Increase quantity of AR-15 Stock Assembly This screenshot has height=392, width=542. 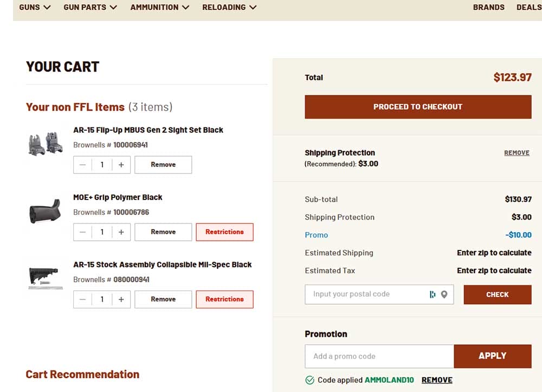pos(121,299)
